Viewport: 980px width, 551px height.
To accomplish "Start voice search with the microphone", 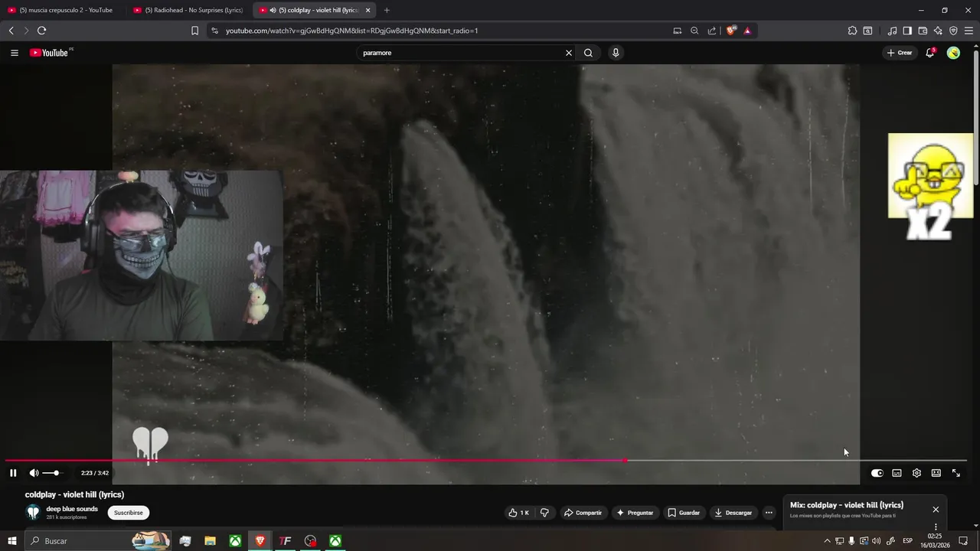I will pyautogui.click(x=616, y=53).
